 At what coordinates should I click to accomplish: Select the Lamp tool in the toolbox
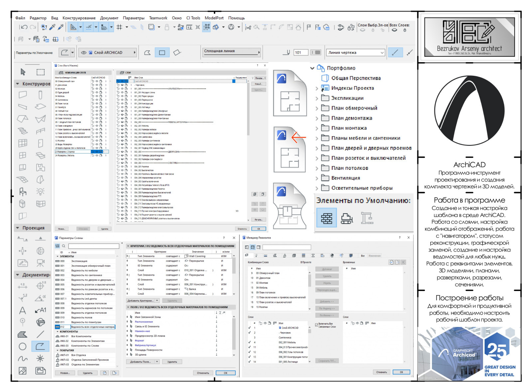[x=41, y=192]
